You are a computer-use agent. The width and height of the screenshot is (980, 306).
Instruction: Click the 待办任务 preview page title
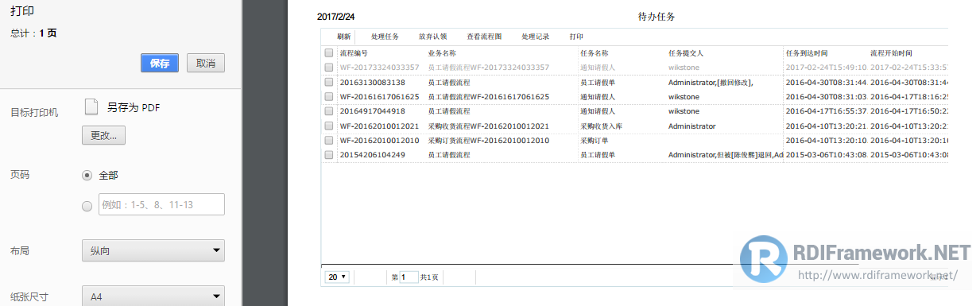(x=657, y=17)
